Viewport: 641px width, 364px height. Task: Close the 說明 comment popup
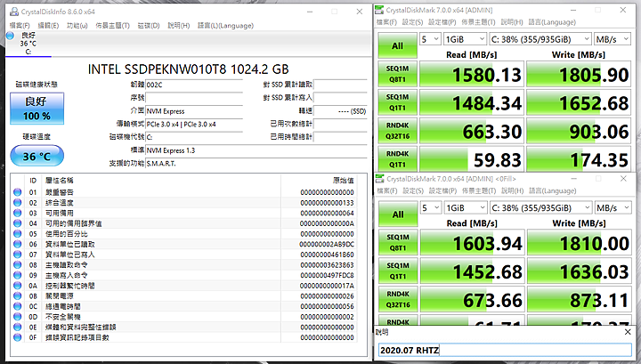coord(628,332)
